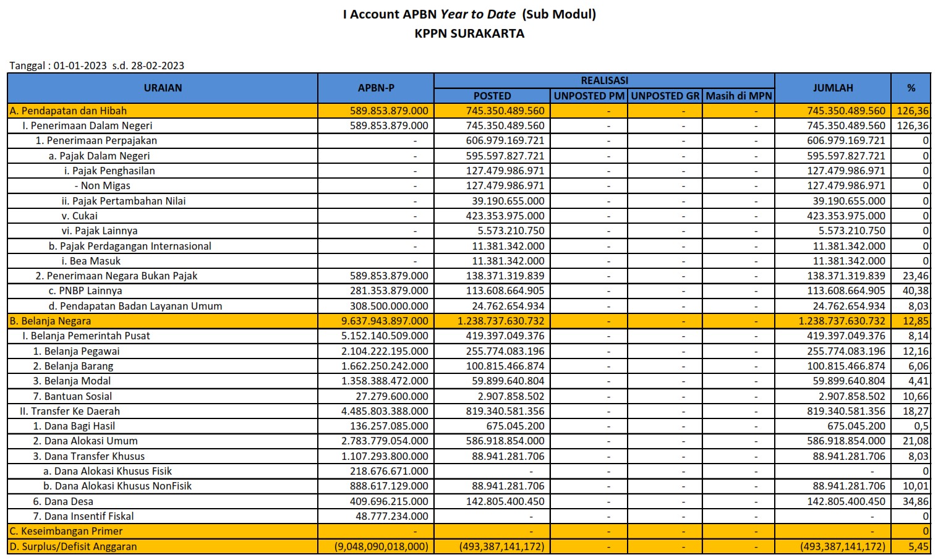Select 'i. Pajak Penghasilan' label

point(109,171)
